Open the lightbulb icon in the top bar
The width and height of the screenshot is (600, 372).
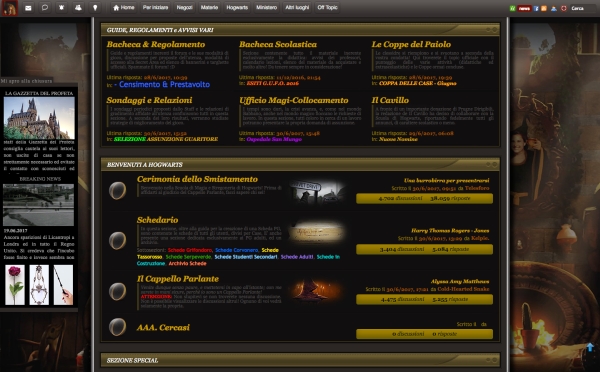click(x=95, y=8)
